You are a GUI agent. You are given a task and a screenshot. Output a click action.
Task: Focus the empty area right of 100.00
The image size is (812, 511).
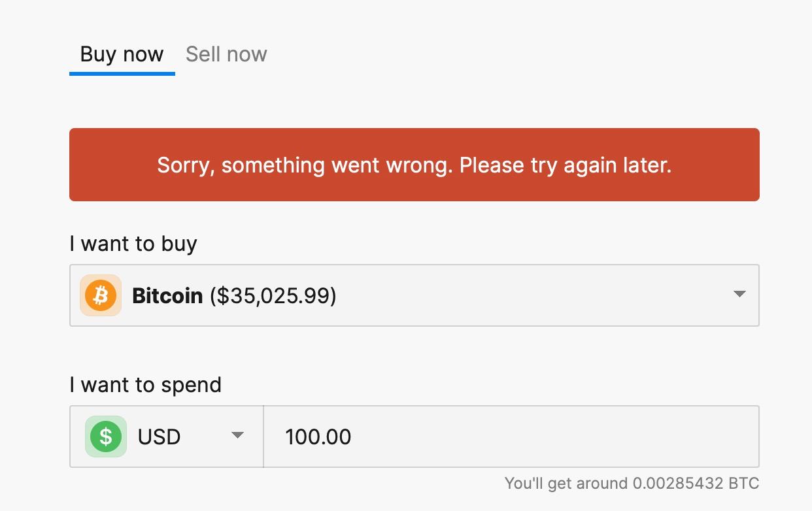[556, 437]
